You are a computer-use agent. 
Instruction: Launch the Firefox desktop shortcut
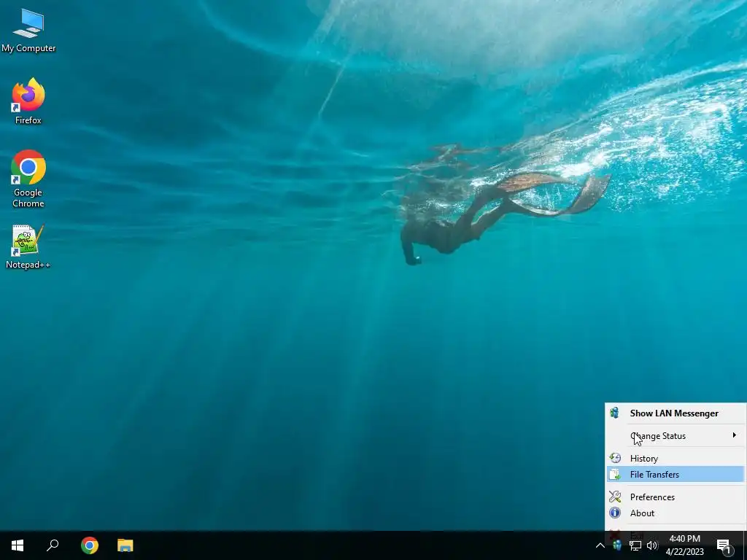28,101
